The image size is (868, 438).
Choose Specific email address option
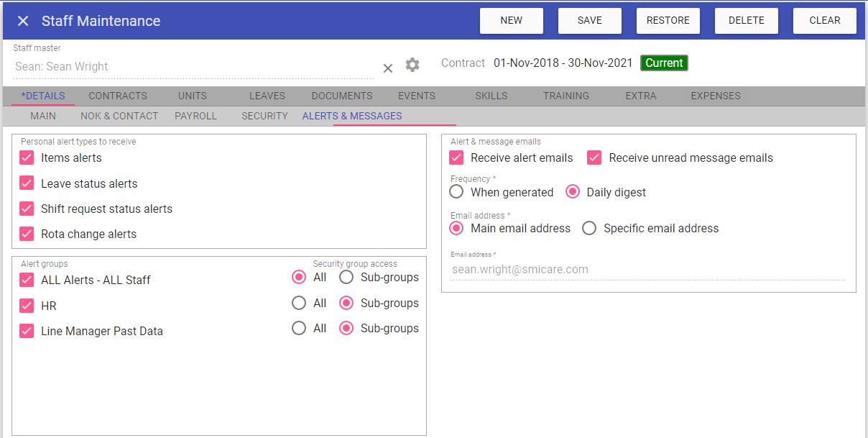(589, 228)
